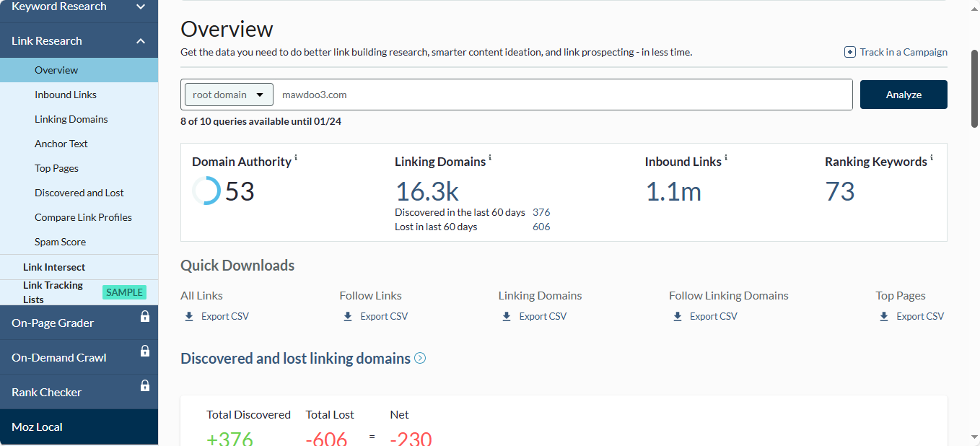Click the lock icon beside On-Demand Crawl

[144, 351]
